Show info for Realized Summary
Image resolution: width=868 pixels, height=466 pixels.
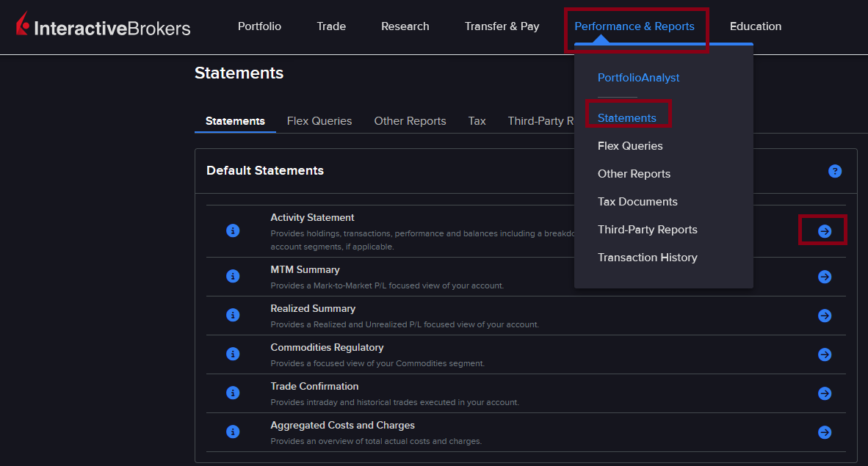point(233,315)
